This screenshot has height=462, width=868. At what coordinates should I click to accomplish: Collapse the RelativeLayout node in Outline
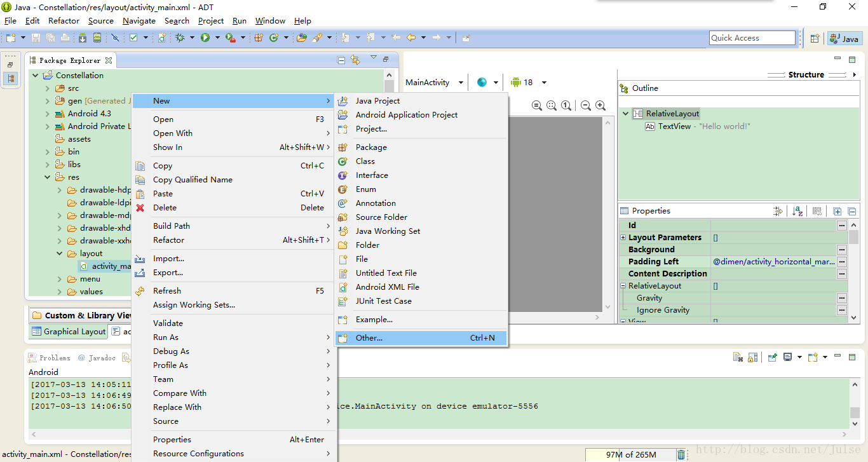(x=626, y=114)
